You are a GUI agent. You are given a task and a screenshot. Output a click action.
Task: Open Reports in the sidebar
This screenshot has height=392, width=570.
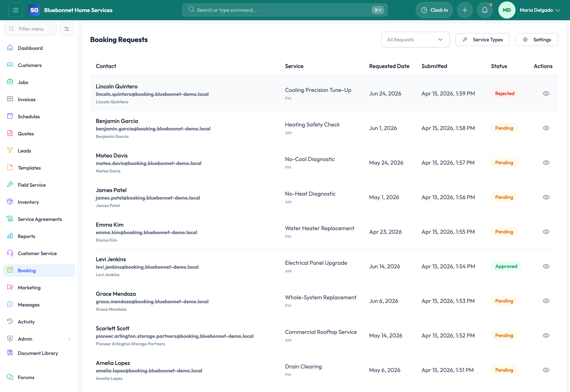(x=39, y=236)
